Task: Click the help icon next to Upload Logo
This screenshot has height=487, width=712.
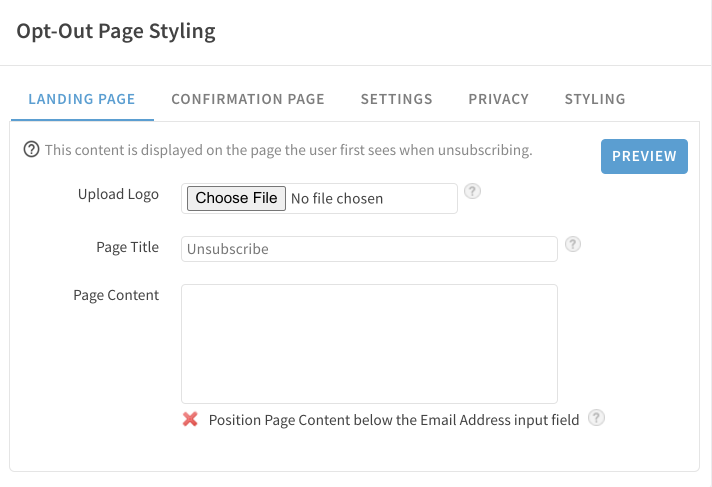Action: 472,191
